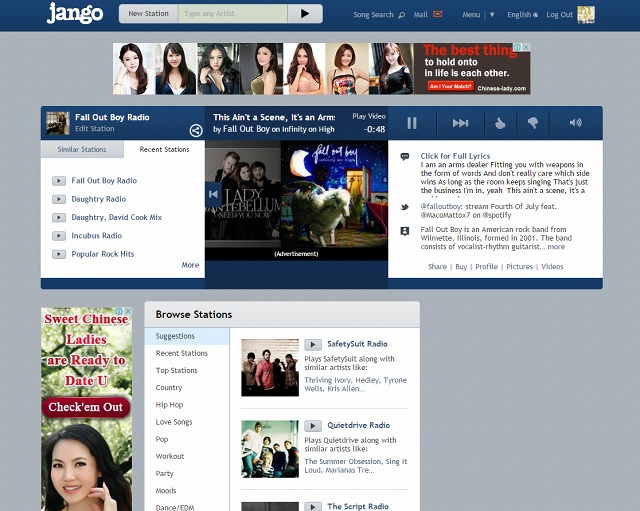Click the Edit Station link

click(x=95, y=129)
